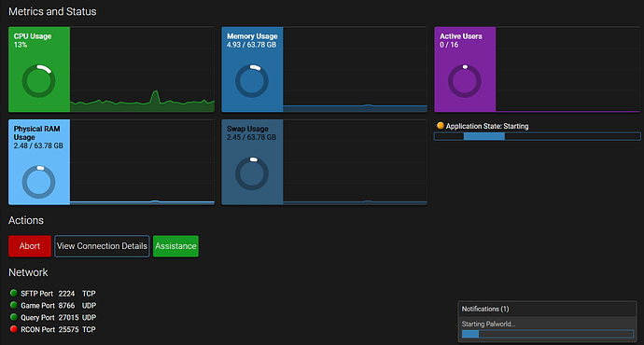The height and width of the screenshot is (345, 644).
Task: Click the Swap Usage circular gauge
Action: [252, 173]
